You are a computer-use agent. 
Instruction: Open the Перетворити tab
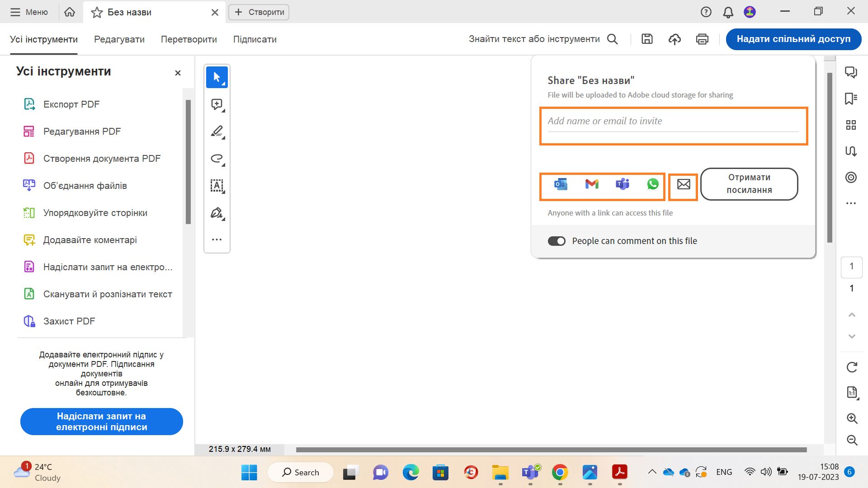coord(189,39)
